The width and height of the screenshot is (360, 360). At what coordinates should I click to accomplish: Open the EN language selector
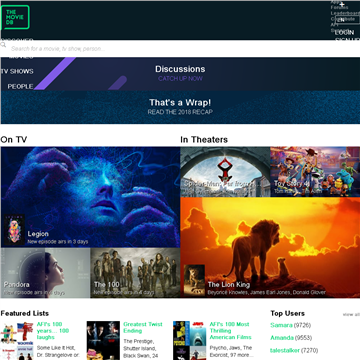point(347,20)
